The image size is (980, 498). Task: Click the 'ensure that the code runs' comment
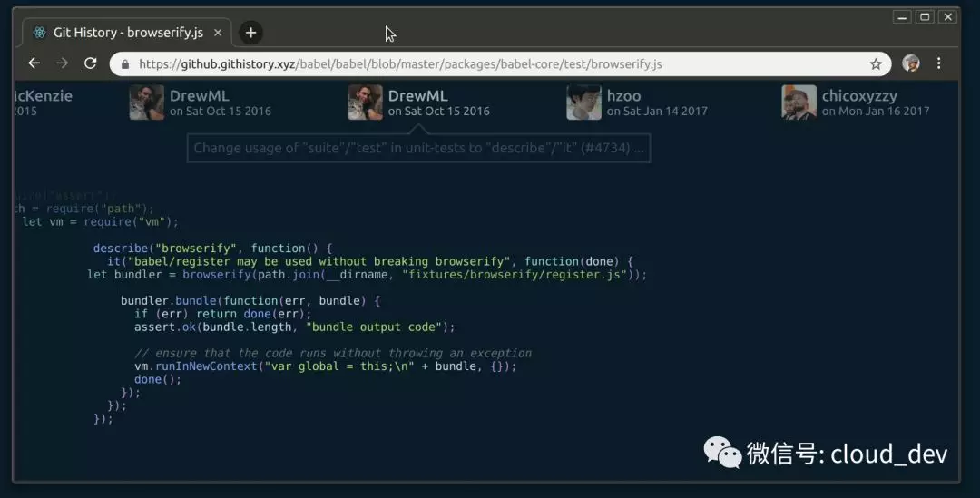[x=333, y=353]
